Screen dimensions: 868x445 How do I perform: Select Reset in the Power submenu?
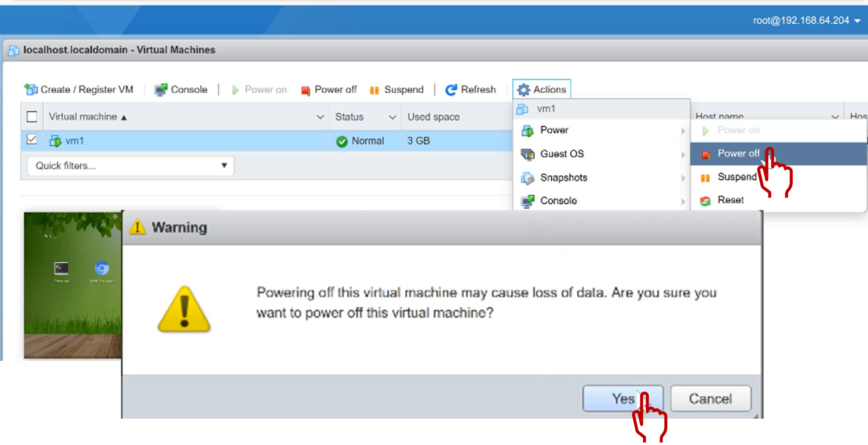778,200
